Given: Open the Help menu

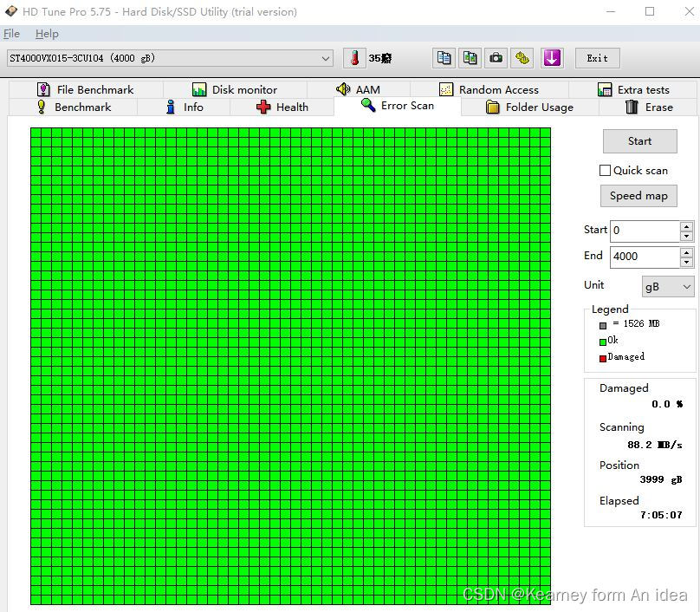Looking at the screenshot, I should tap(47, 34).
